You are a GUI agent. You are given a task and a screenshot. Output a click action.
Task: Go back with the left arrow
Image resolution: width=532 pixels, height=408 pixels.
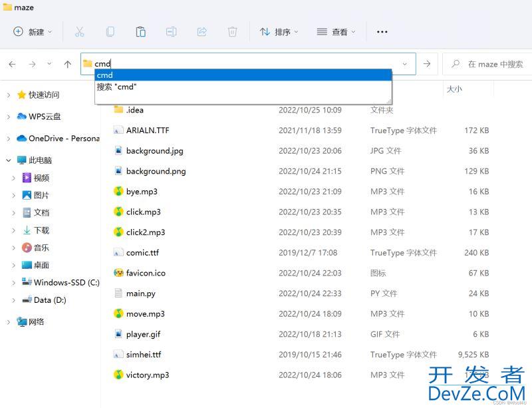12,64
